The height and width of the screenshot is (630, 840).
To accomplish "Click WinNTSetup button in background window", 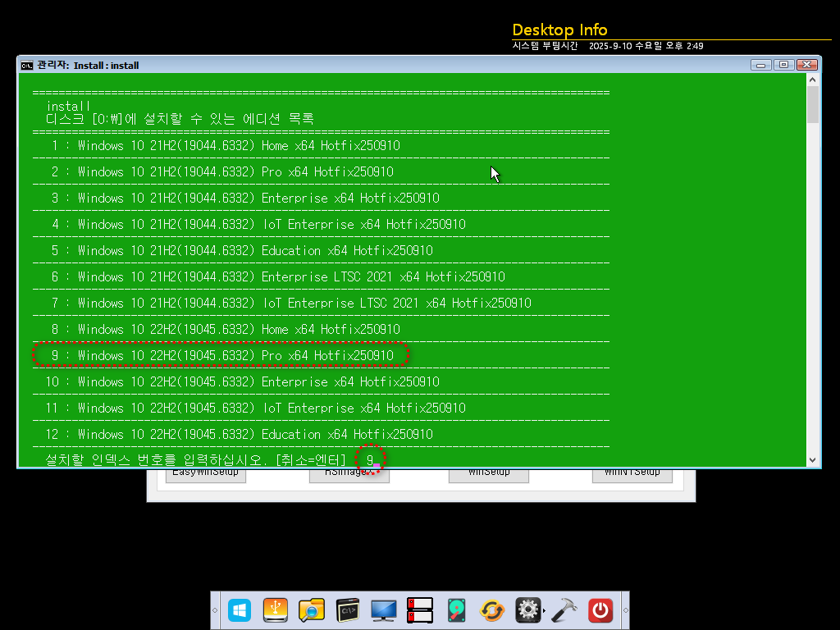I will (632, 475).
